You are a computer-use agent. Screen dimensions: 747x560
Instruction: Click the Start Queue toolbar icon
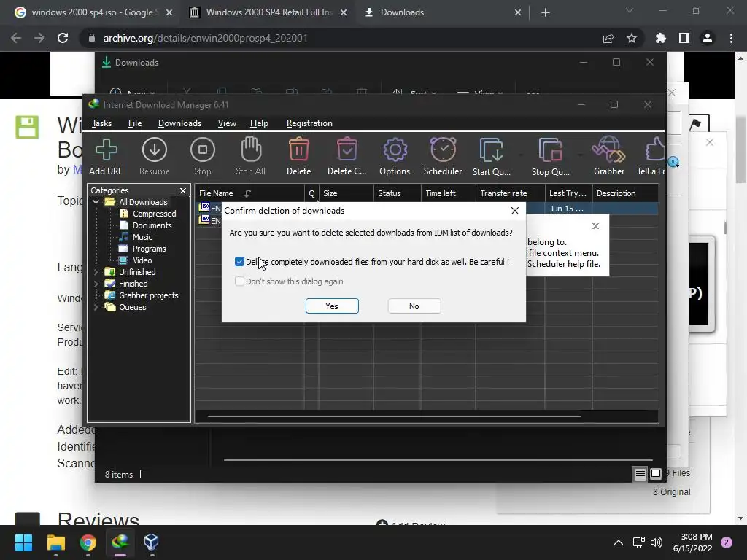[492, 156]
